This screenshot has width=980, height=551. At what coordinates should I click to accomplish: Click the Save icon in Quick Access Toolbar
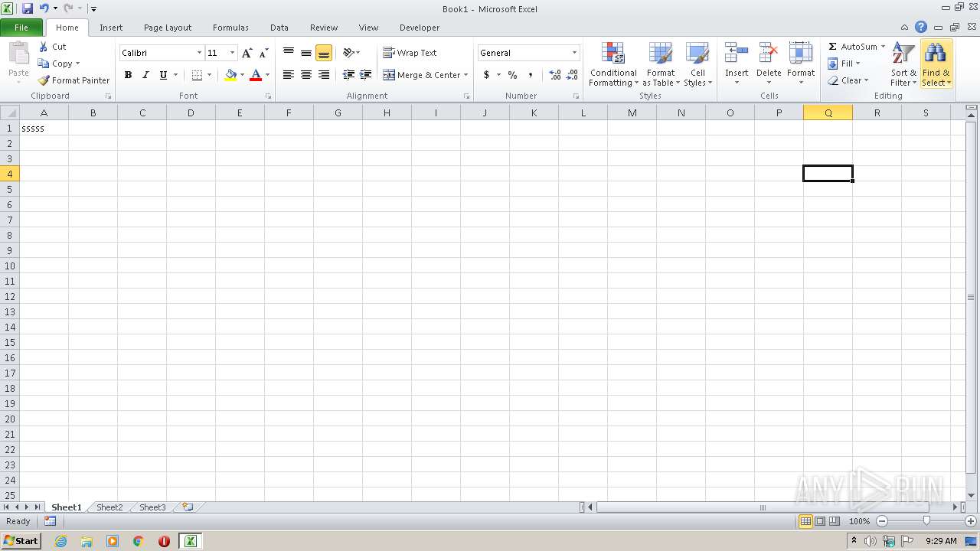click(x=28, y=8)
